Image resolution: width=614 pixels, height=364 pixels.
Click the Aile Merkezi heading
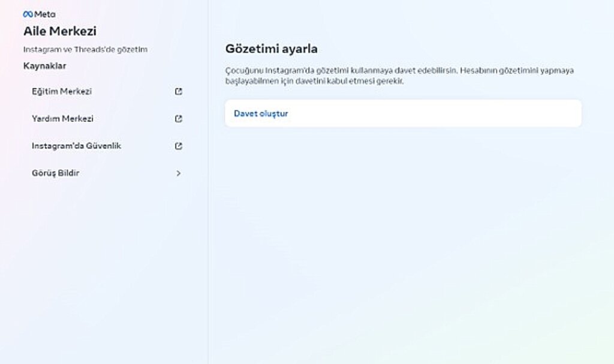pyautogui.click(x=60, y=31)
